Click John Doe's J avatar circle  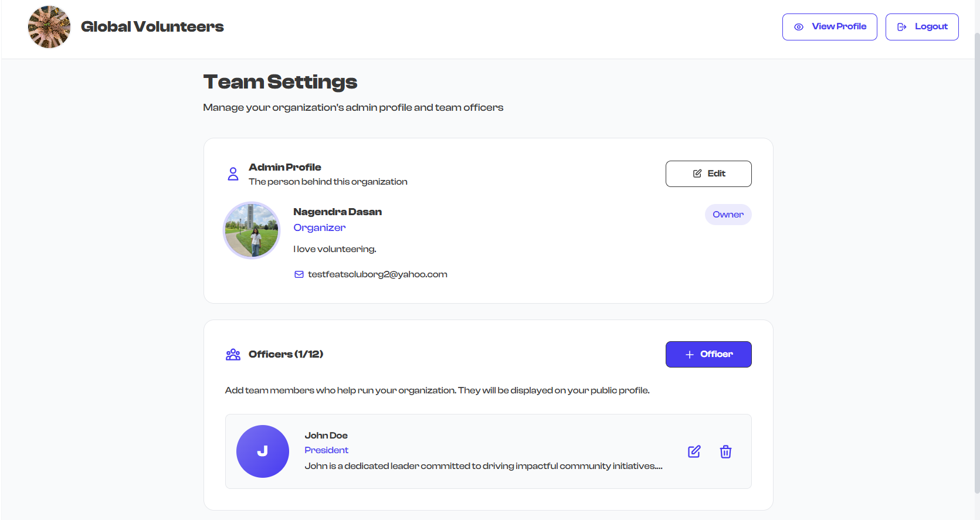tap(262, 451)
